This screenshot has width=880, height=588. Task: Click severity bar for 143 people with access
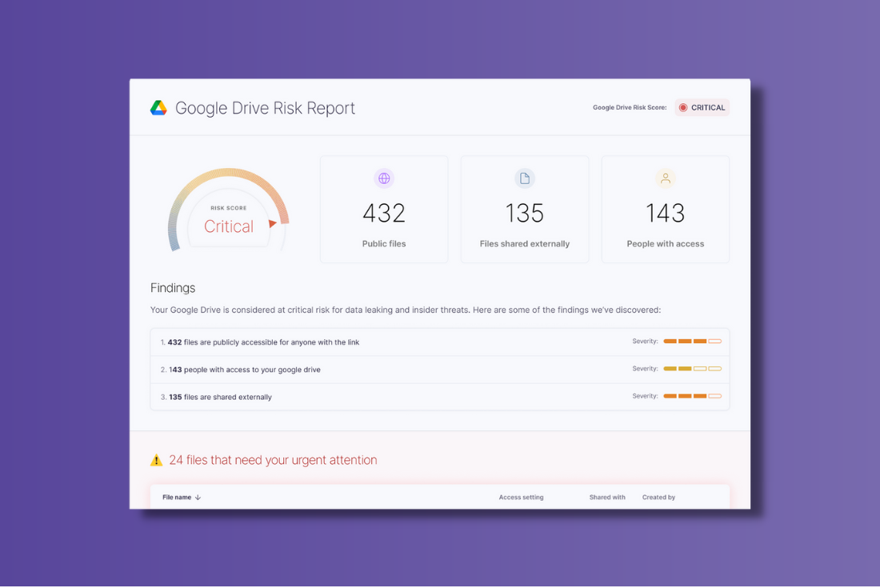692,369
